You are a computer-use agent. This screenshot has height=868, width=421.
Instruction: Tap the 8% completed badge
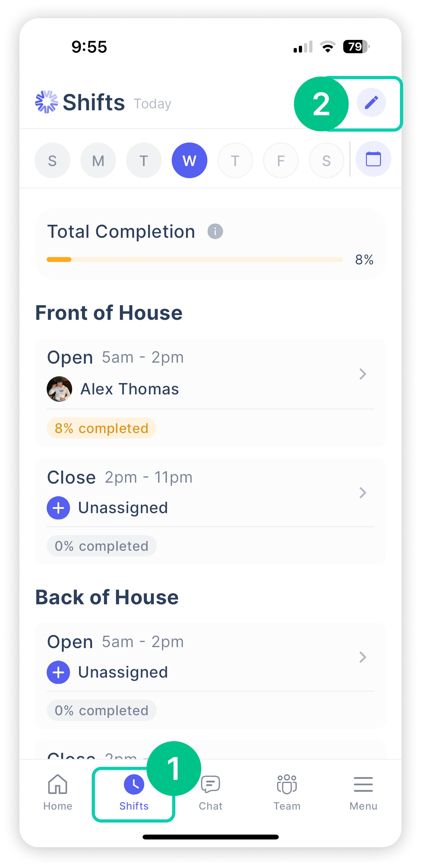(101, 428)
